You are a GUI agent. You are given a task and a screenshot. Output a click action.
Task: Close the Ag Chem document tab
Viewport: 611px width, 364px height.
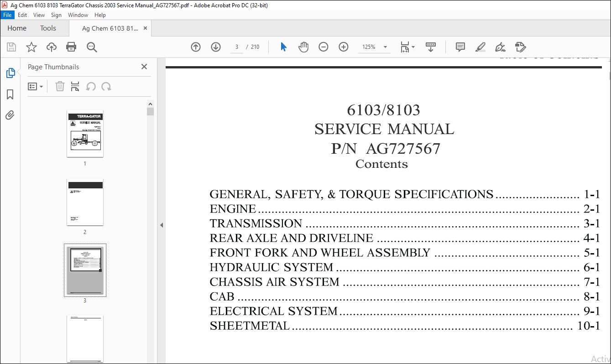click(146, 28)
